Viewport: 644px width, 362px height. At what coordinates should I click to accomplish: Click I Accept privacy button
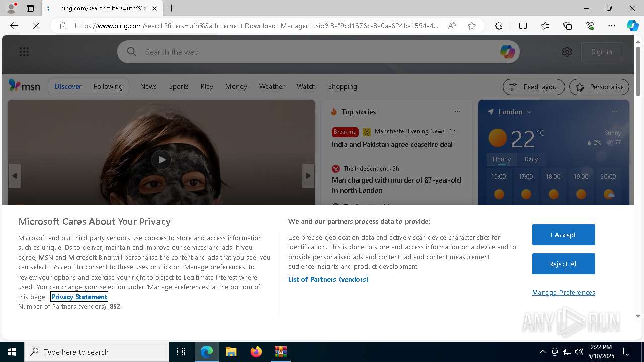tap(563, 235)
